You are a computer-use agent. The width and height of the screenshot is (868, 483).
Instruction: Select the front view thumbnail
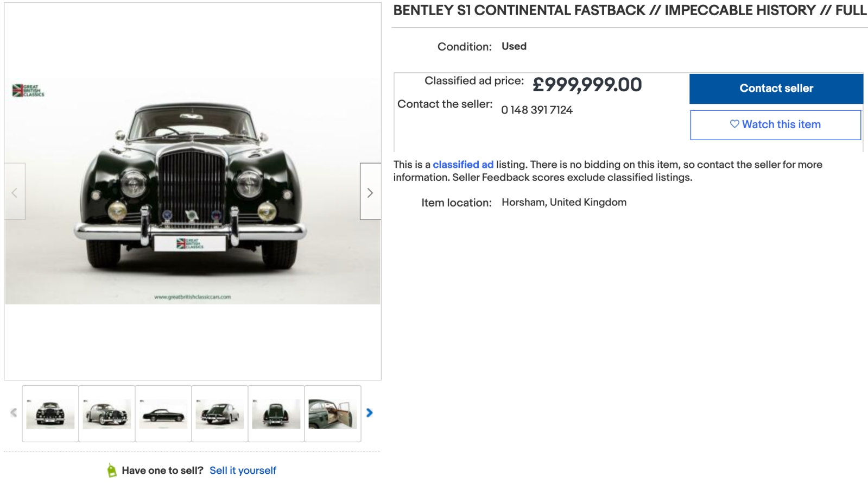[x=50, y=413]
